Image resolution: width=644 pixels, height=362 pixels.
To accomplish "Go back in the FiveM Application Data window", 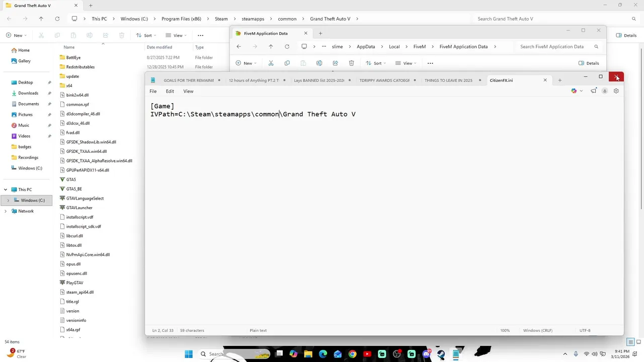I will coord(238,46).
